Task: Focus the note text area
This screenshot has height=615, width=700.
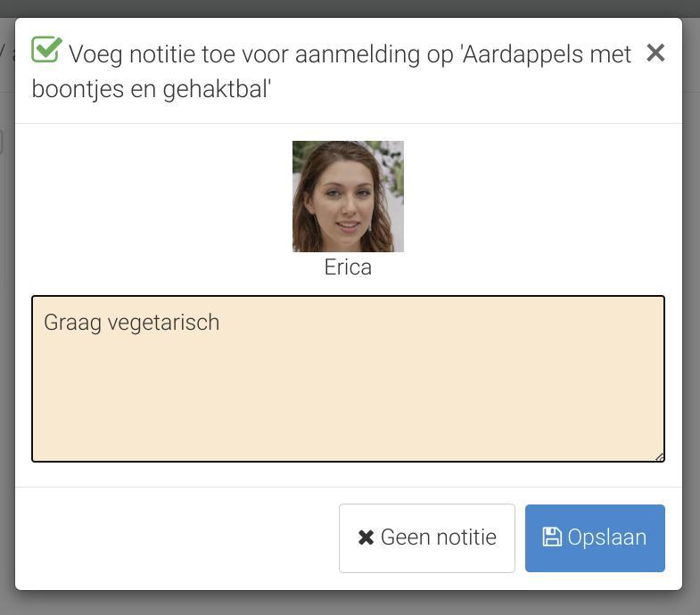Action: (348, 379)
